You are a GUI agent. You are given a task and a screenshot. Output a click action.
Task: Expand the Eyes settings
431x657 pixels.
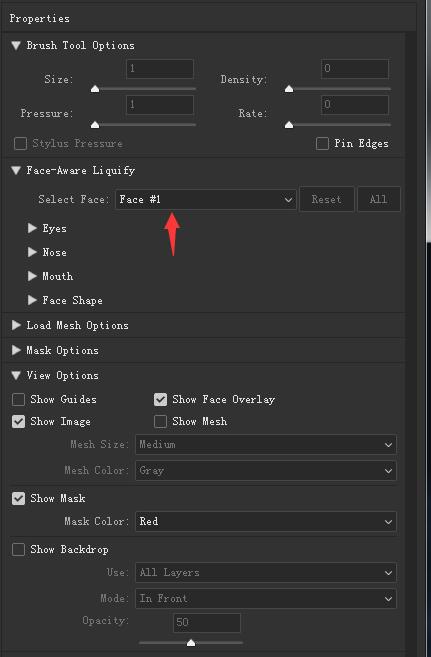[32, 228]
